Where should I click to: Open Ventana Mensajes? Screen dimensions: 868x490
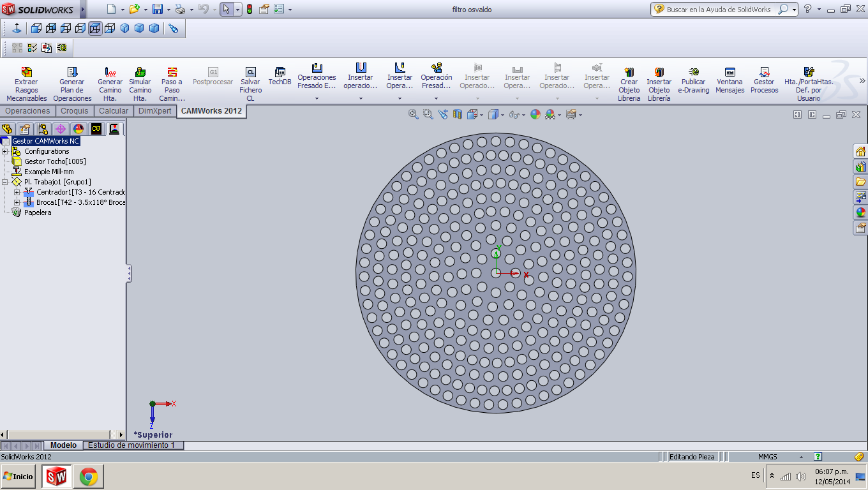pyautogui.click(x=730, y=80)
